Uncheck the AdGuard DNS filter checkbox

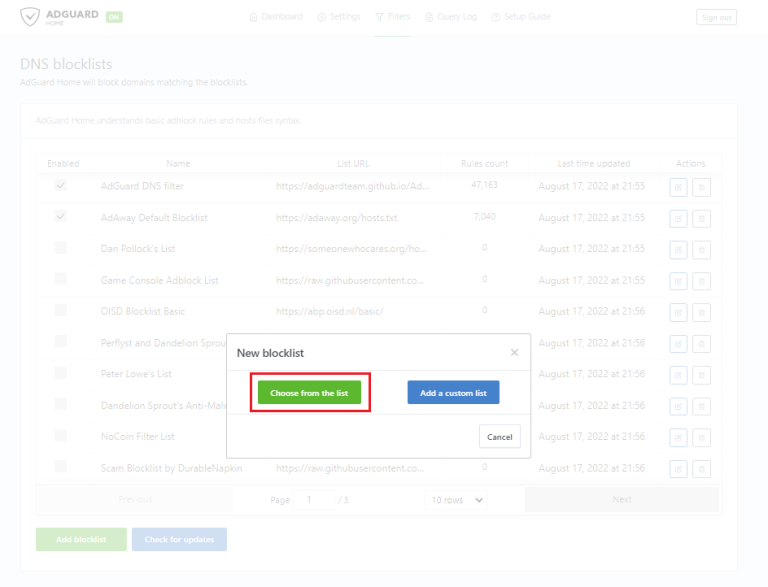tap(61, 186)
